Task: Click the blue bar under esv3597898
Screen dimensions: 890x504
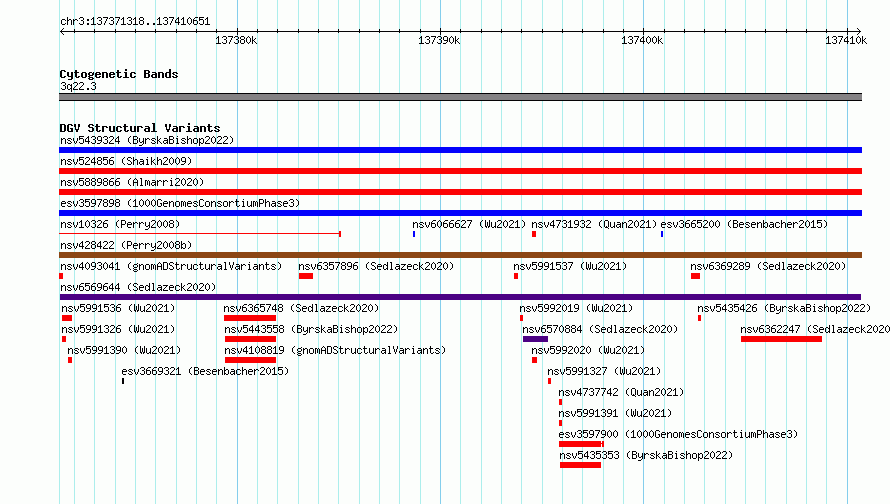Action: click(x=460, y=213)
